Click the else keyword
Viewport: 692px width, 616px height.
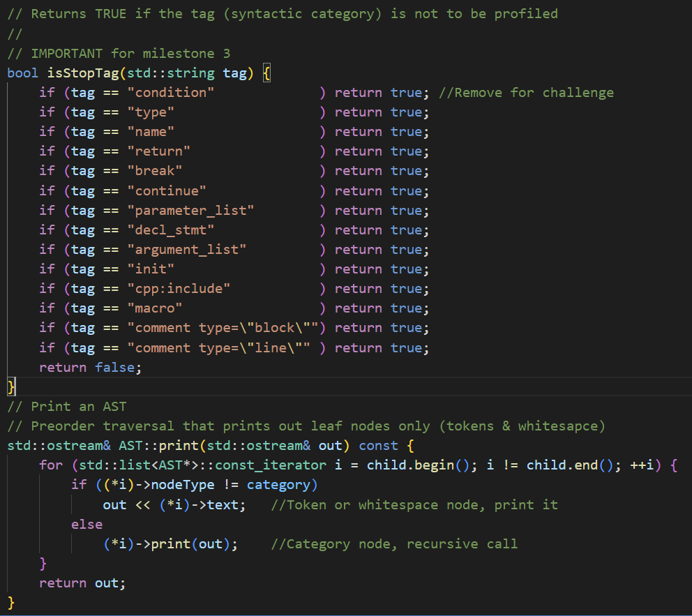click(x=86, y=524)
